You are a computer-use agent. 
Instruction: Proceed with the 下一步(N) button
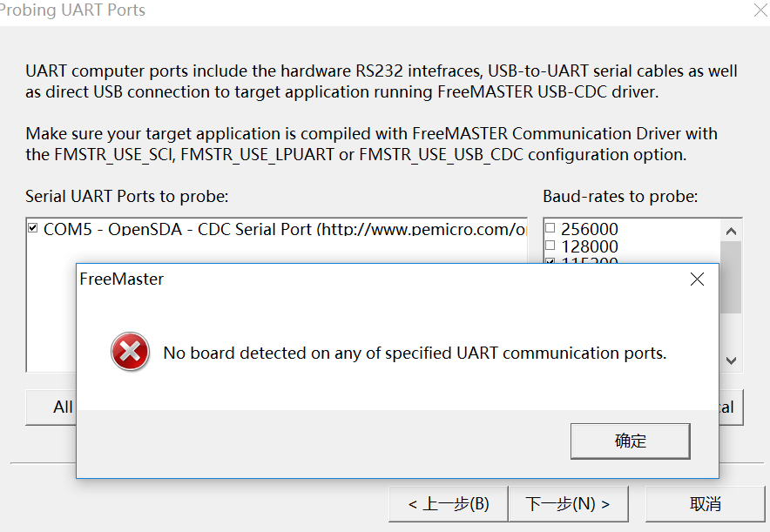567,504
